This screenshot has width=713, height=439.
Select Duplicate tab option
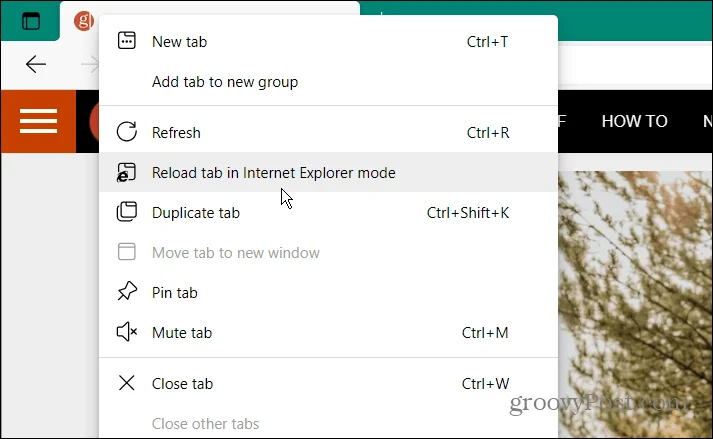coord(328,212)
